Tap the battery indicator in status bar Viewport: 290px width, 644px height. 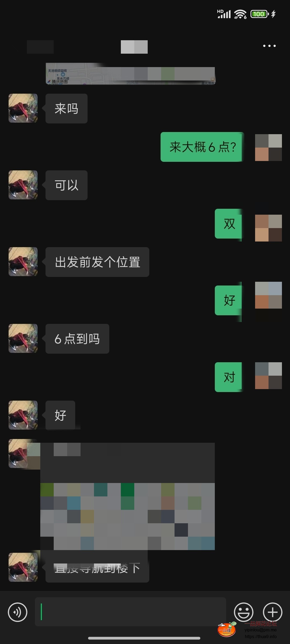tap(259, 14)
